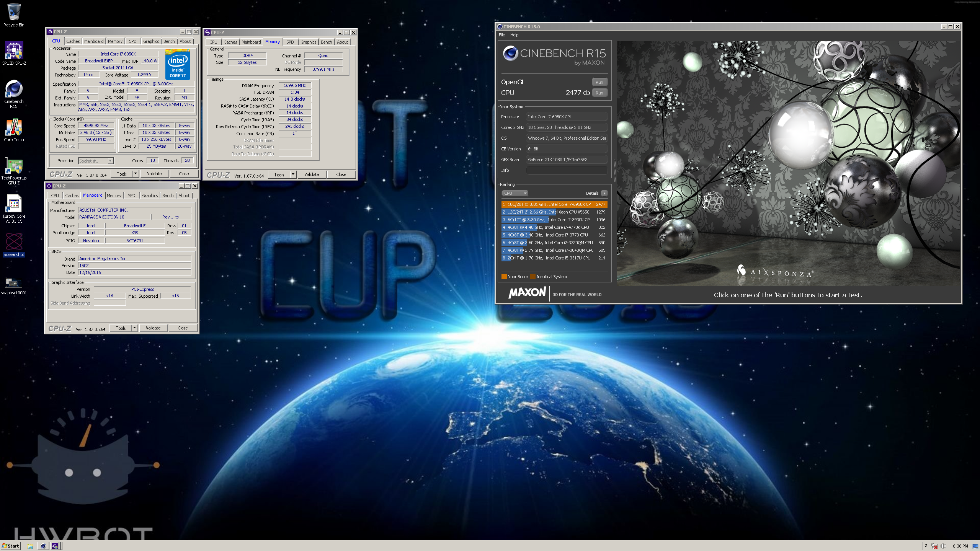Viewport: 980px width, 551px height.
Task: Click Validate in the CPU-Z Memory window
Action: click(x=312, y=174)
